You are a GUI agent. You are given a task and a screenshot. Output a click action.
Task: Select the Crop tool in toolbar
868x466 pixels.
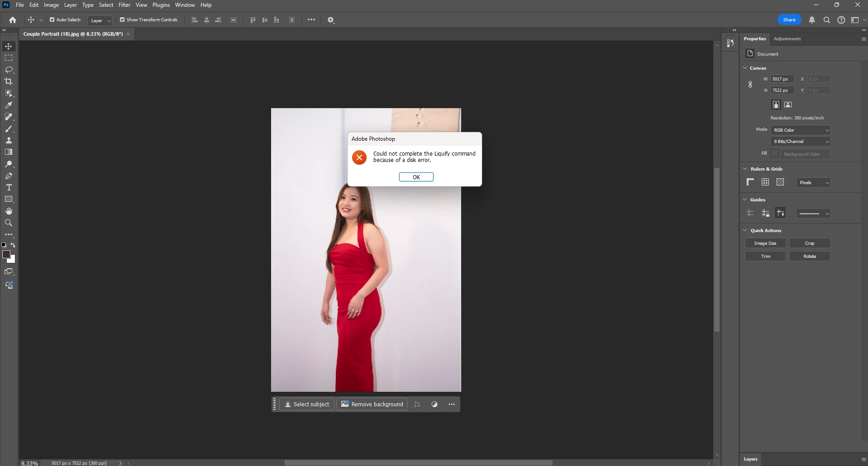tap(9, 81)
